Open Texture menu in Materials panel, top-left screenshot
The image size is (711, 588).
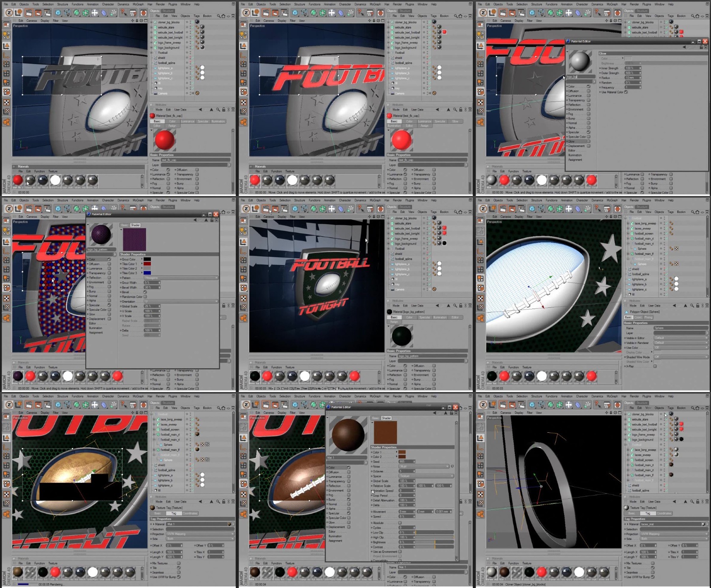53,171
